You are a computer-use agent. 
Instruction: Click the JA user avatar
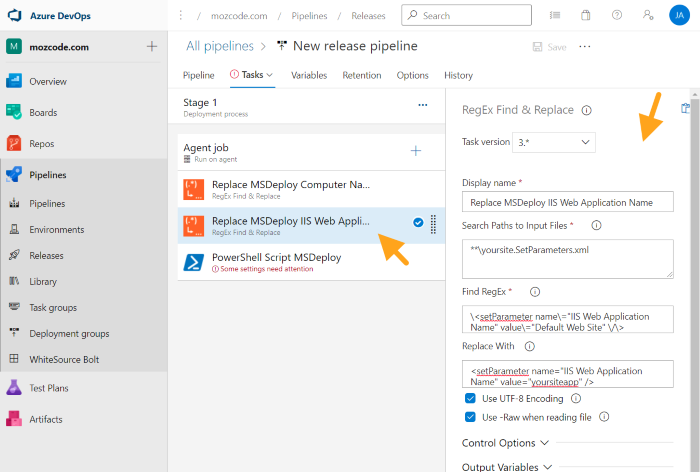pos(677,16)
